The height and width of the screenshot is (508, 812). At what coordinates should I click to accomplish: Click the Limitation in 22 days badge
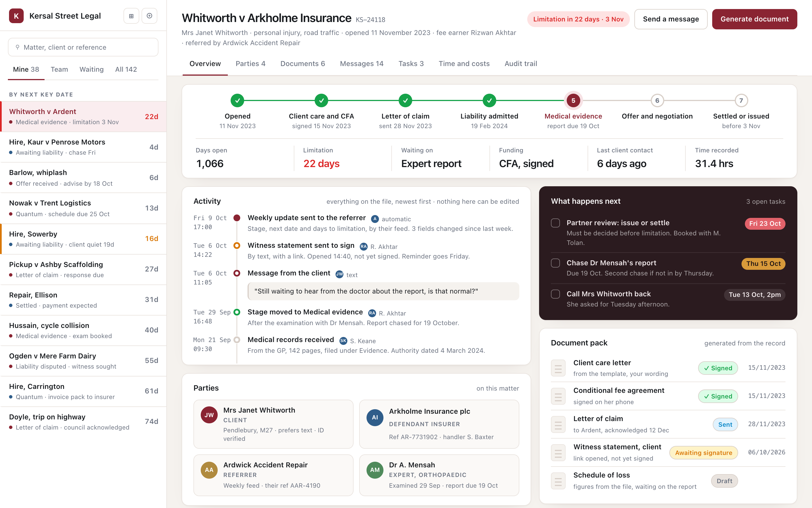coord(578,19)
